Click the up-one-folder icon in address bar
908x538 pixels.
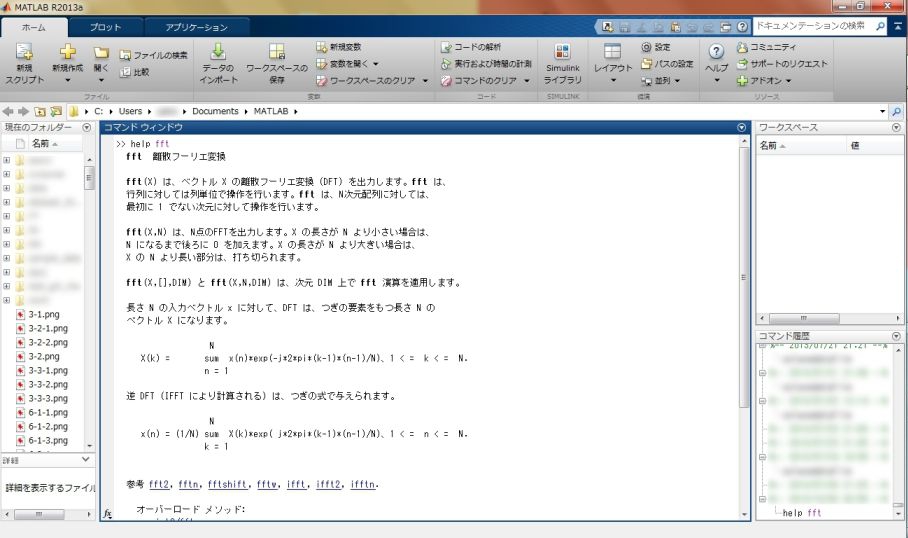click(40, 111)
